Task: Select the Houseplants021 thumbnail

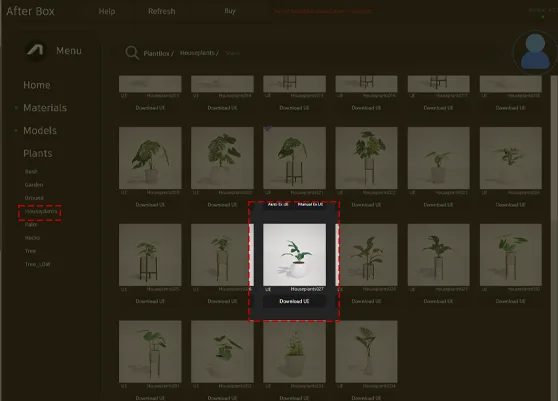Action: [294, 158]
